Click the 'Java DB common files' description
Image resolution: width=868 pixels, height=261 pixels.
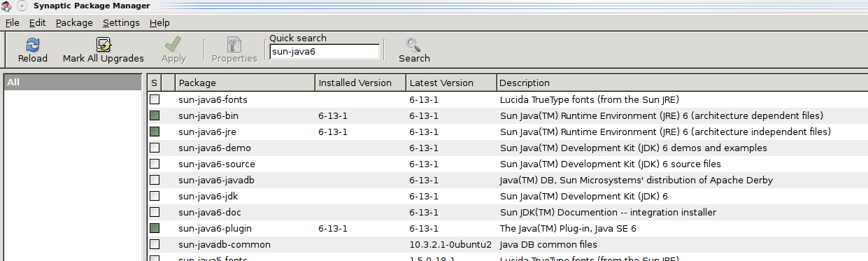pyautogui.click(x=548, y=244)
